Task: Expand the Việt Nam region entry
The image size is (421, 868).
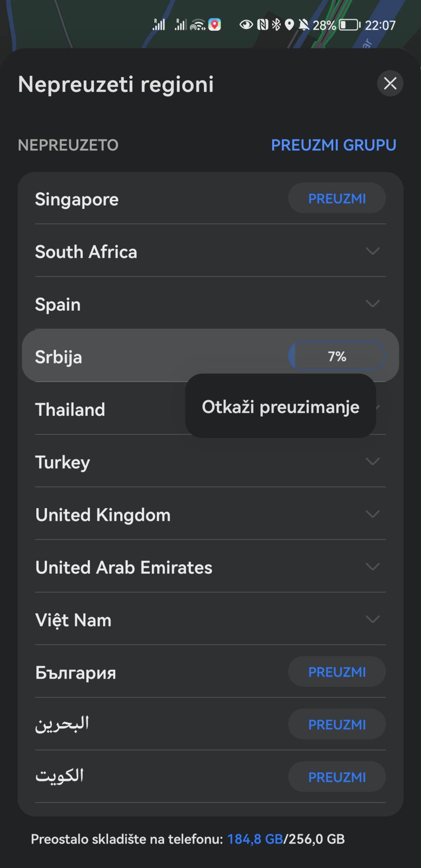Action: [372, 619]
